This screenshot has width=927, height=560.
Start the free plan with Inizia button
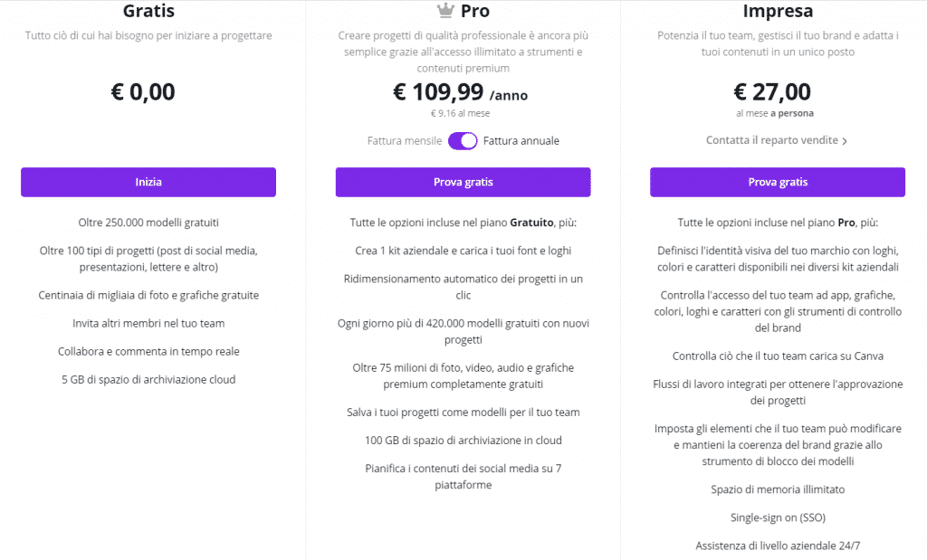pyautogui.click(x=148, y=182)
